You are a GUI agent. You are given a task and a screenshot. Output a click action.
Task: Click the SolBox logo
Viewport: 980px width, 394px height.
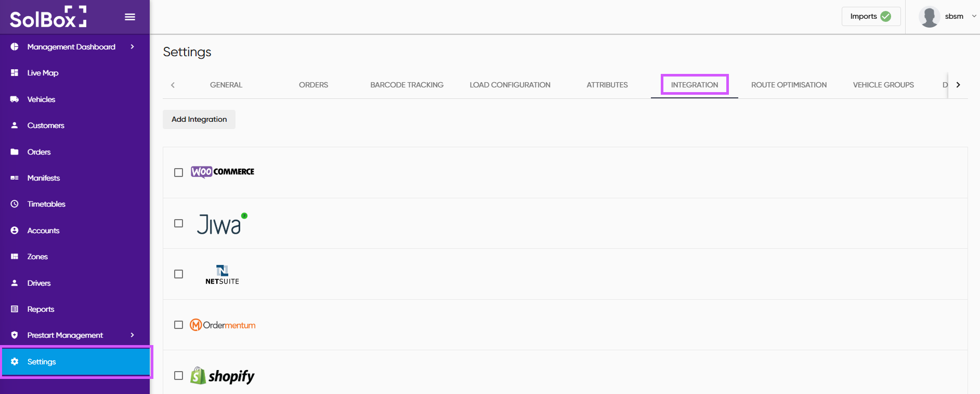coord(48,17)
